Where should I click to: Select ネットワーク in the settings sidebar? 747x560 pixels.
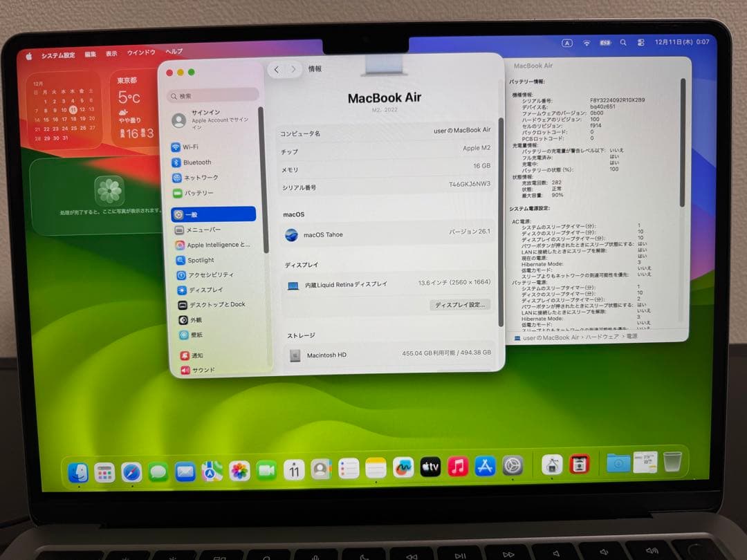coord(195,177)
